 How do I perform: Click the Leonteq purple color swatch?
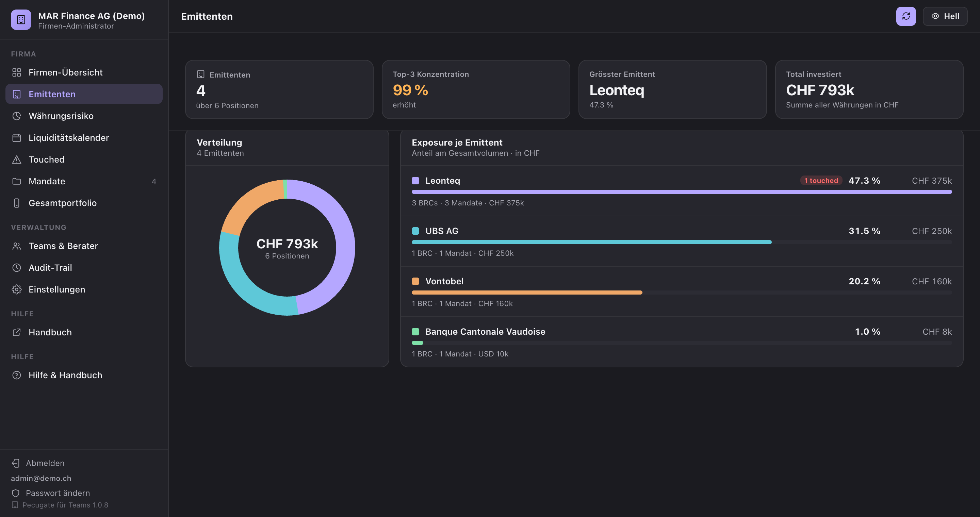(x=415, y=181)
